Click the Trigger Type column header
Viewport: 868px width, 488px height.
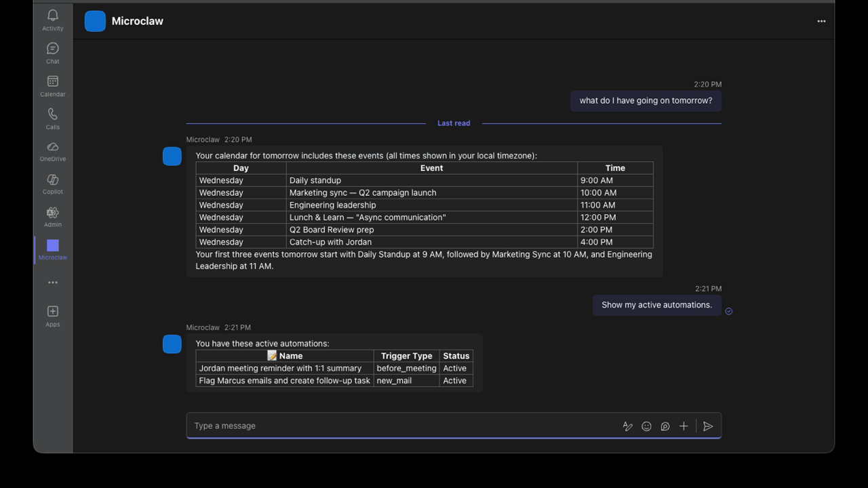(x=406, y=356)
